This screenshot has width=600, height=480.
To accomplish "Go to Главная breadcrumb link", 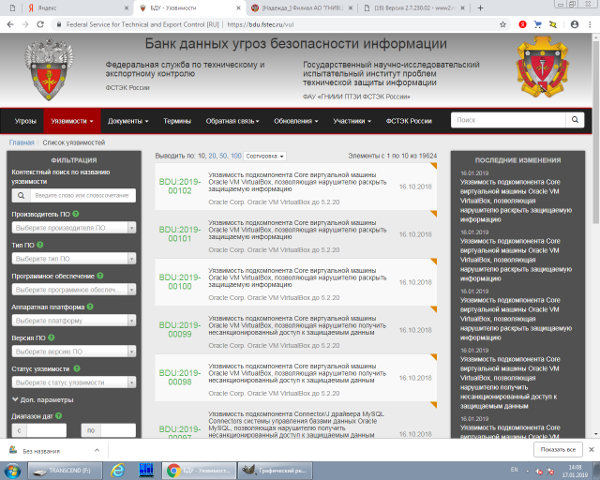I will tap(21, 142).
